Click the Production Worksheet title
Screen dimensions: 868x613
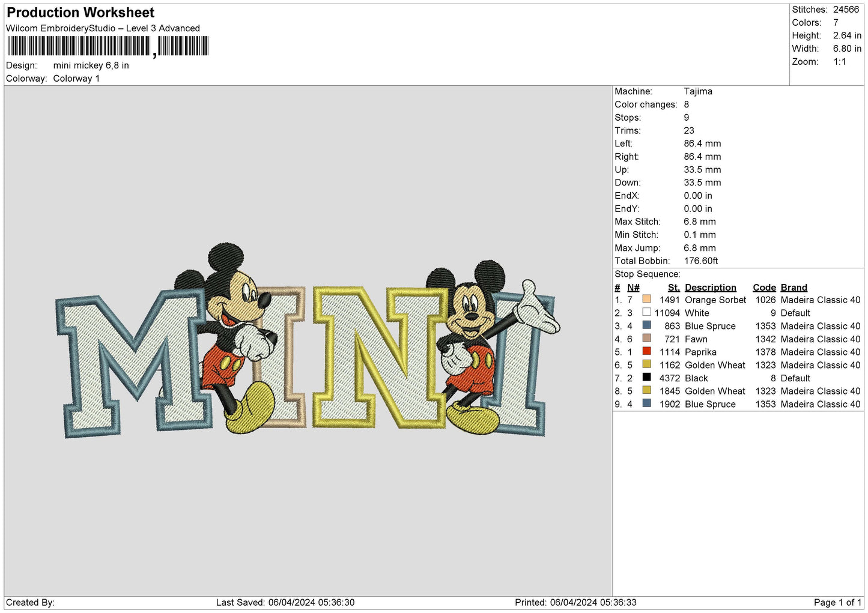click(x=80, y=13)
